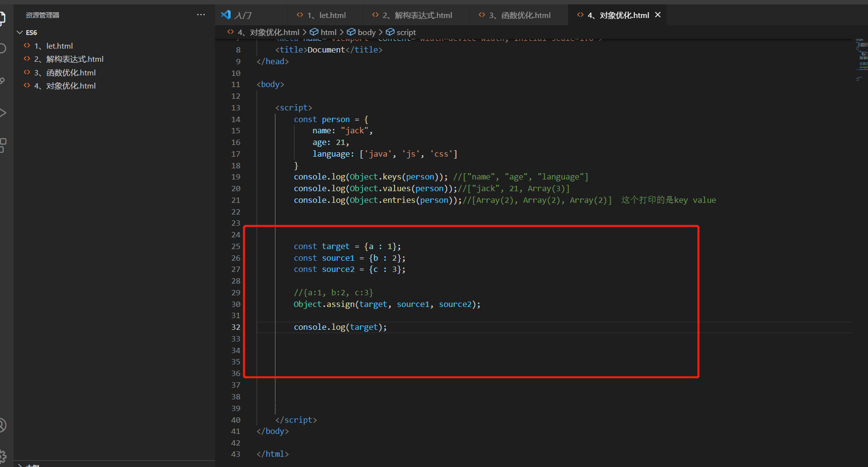Viewport: 868px width, 467px height.
Task: Click the Object.entries(person) log line
Action: [x=505, y=200]
